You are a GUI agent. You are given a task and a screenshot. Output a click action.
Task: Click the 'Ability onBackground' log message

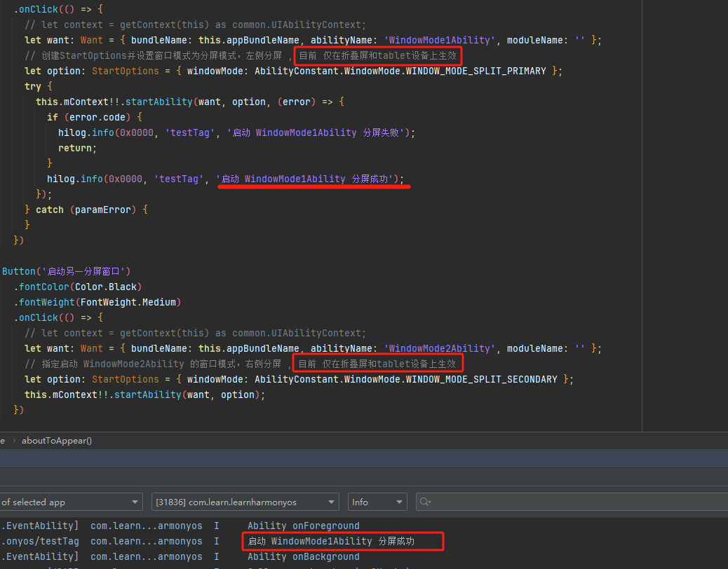point(303,556)
